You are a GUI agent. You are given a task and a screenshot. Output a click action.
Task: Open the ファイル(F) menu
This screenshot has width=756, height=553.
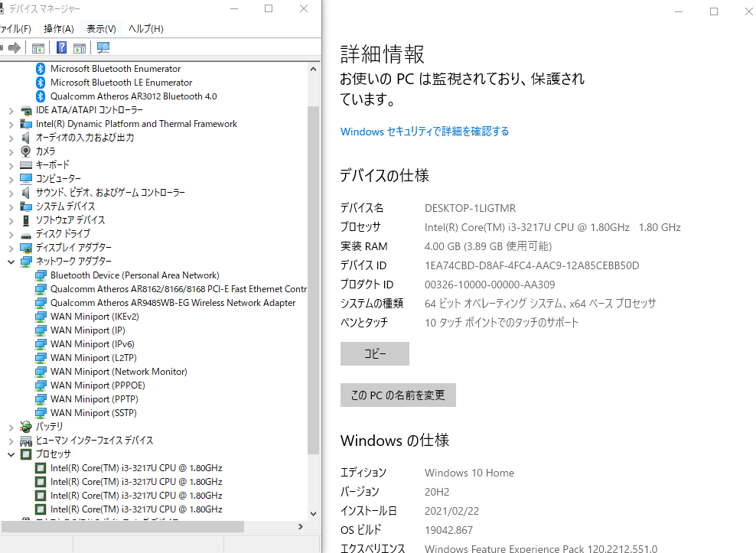point(15,29)
